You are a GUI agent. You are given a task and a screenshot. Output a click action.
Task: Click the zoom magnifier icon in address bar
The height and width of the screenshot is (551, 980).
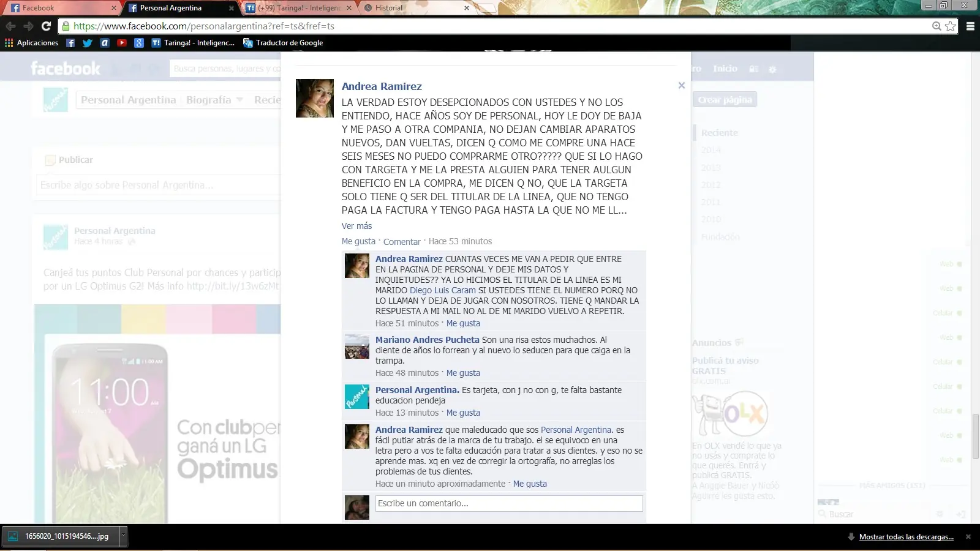[x=937, y=26]
